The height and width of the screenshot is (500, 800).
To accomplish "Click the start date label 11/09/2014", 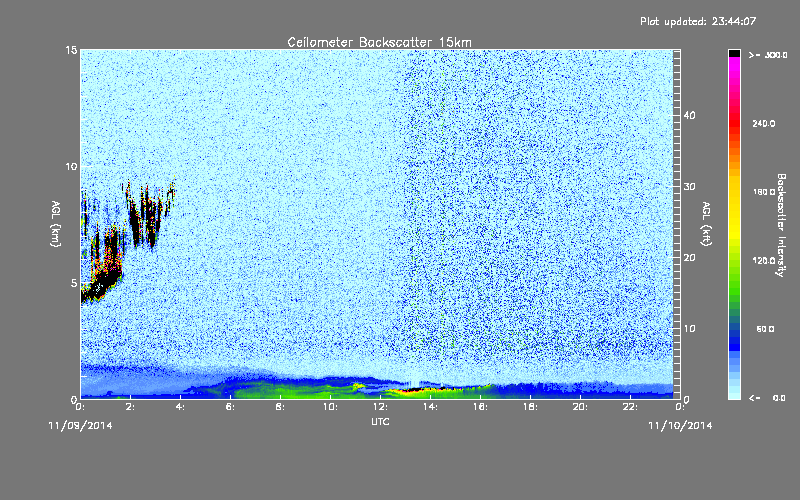I will point(80,426).
